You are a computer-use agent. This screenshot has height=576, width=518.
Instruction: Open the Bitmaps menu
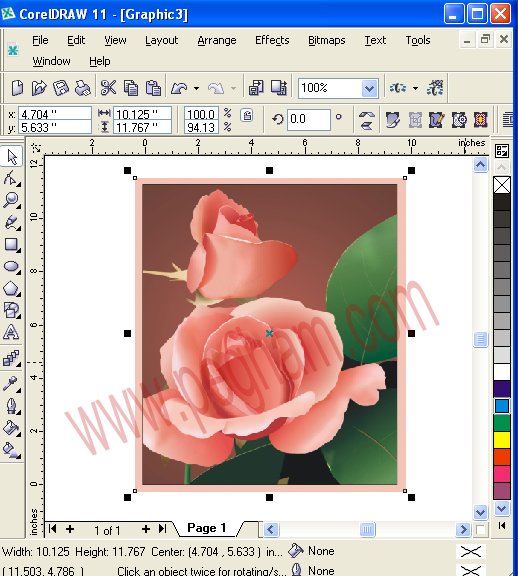tap(327, 40)
